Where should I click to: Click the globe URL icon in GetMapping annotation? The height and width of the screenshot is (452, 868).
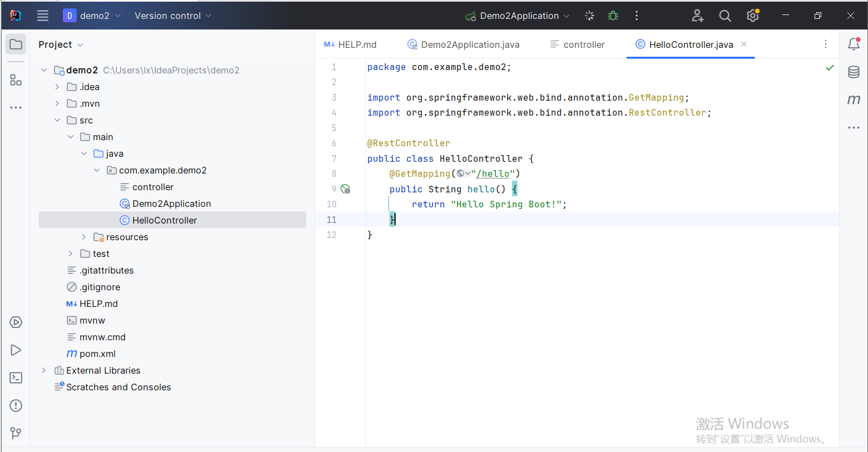461,173
